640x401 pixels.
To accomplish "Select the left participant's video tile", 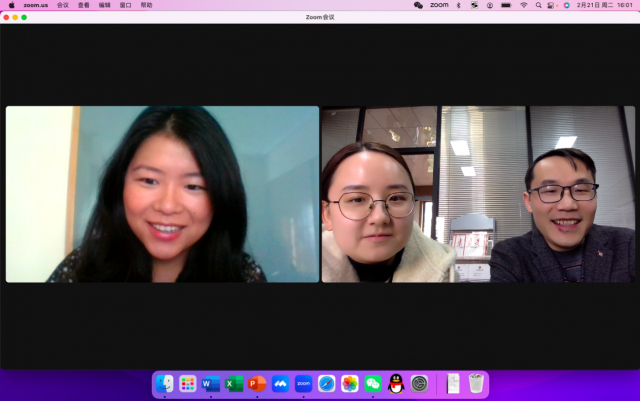I will [x=162, y=194].
